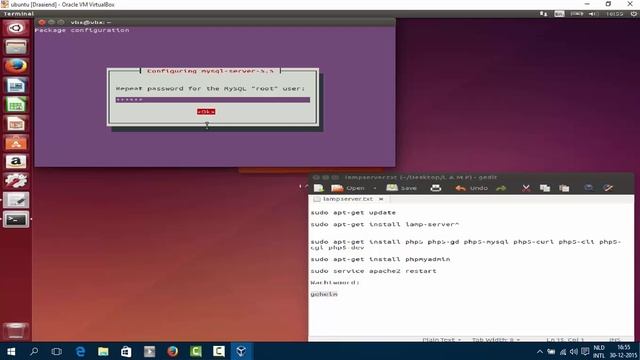Click the Terminal label in Ubuntu top panel
This screenshot has width=640, height=360.
pyautogui.click(x=18, y=14)
